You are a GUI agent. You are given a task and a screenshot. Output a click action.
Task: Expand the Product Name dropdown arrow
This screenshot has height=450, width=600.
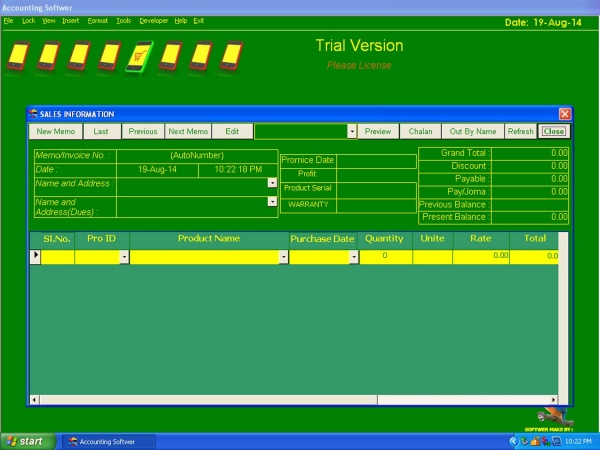[x=283, y=257]
